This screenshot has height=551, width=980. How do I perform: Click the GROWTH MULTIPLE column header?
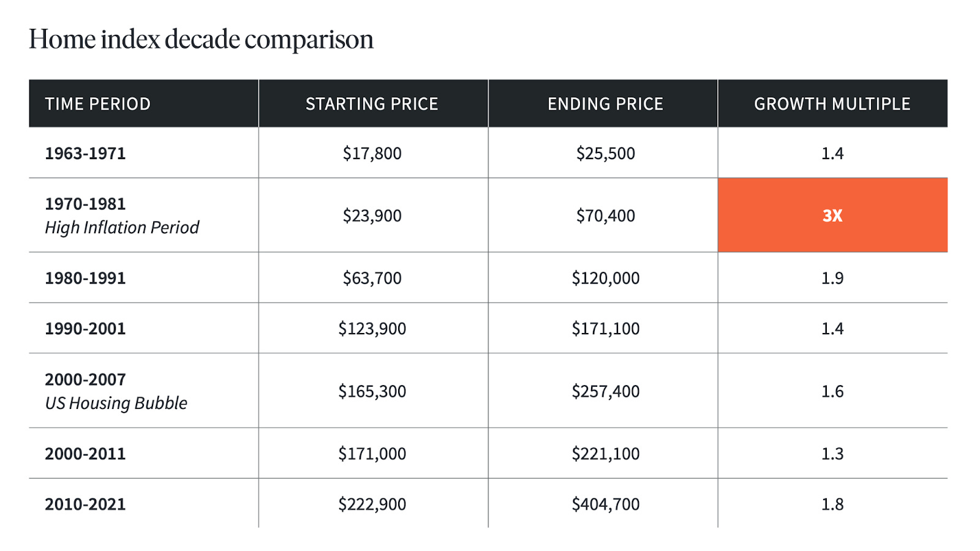pyautogui.click(x=832, y=104)
